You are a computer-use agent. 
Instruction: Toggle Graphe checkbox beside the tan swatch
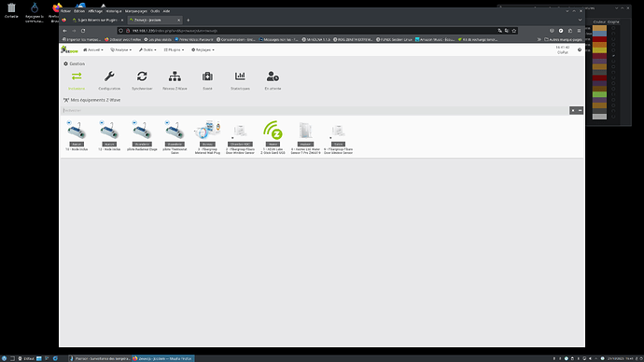tap(613, 28)
